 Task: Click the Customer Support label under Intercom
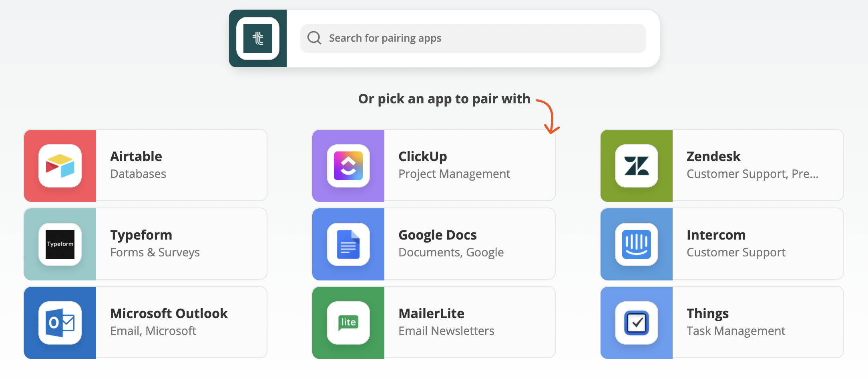(736, 253)
